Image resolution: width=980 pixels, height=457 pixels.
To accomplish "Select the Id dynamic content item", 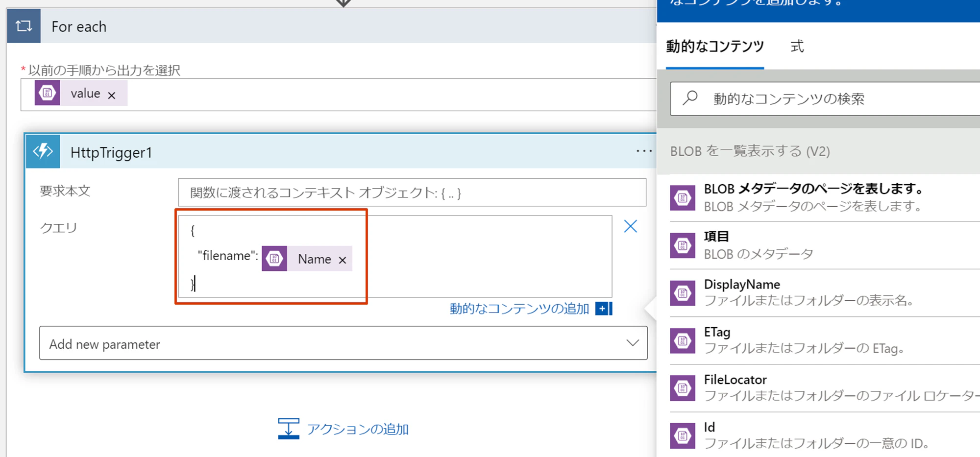I will tap(825, 435).
